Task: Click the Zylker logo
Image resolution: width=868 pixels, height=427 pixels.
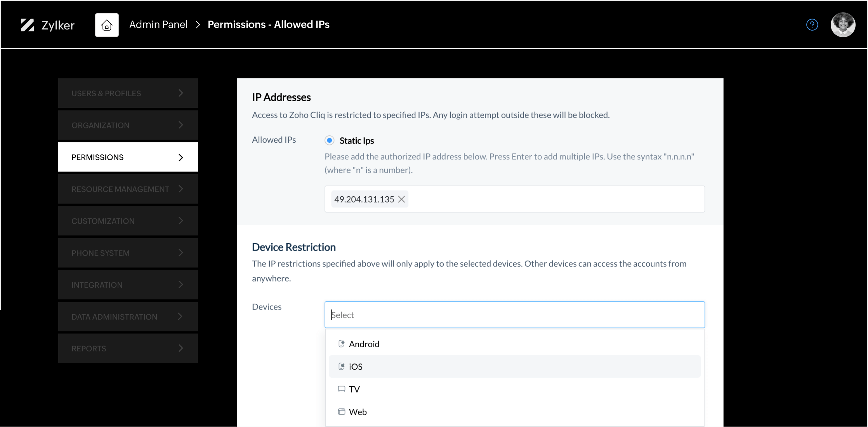Action: [x=47, y=24]
